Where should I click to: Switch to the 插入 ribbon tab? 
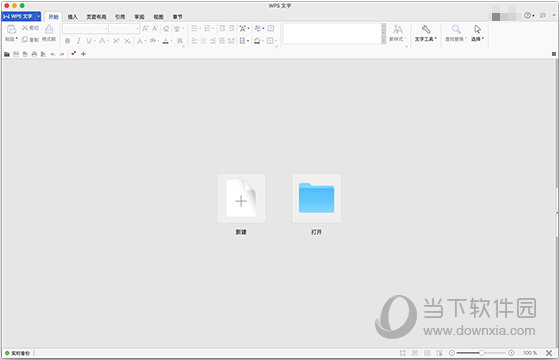point(72,17)
